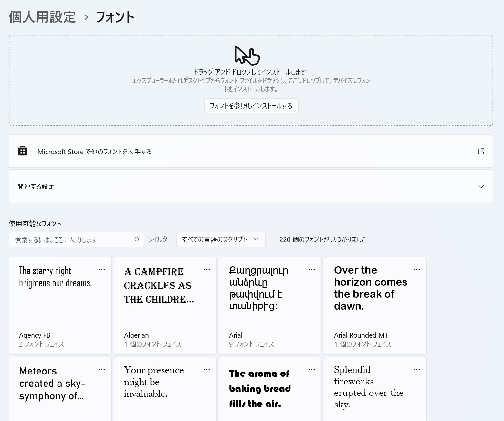Open more options for the baking bread font card
504x421 pixels.
312,369
